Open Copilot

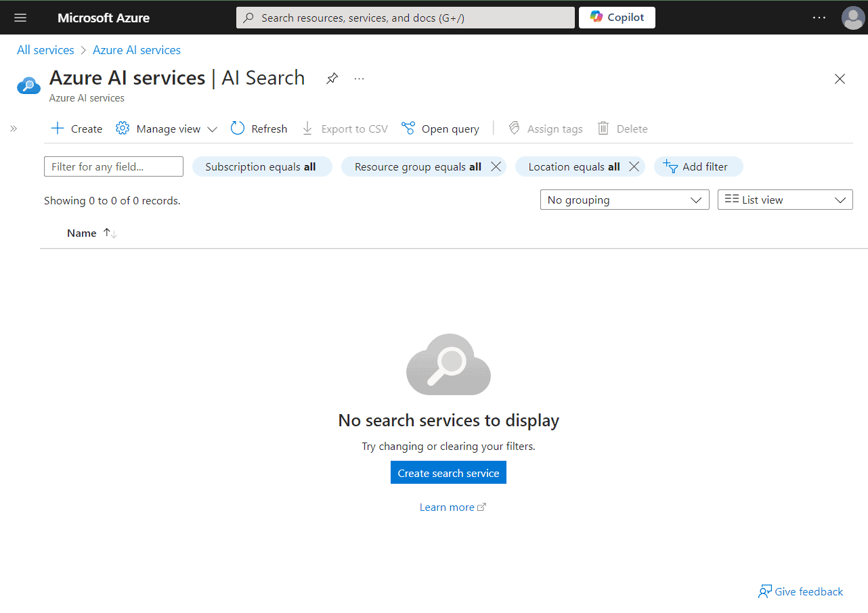coord(617,18)
